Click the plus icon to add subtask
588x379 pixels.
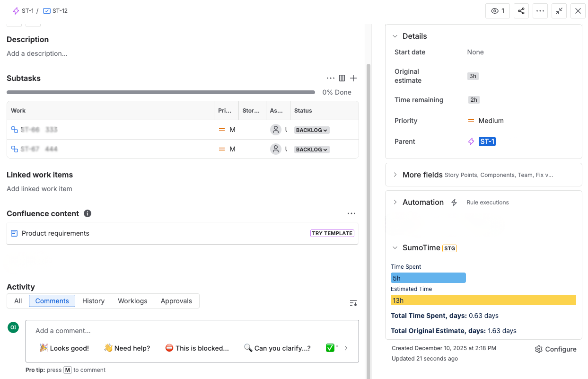[x=353, y=78]
